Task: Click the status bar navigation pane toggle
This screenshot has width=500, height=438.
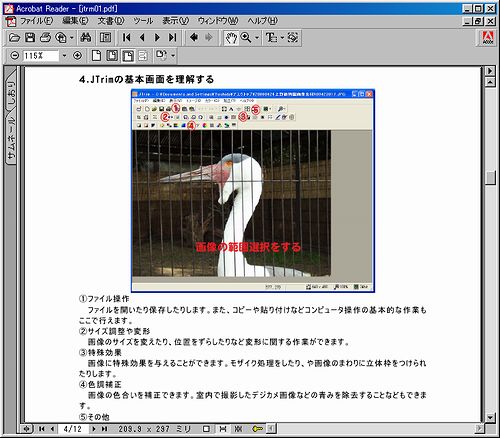Action: tap(27, 429)
